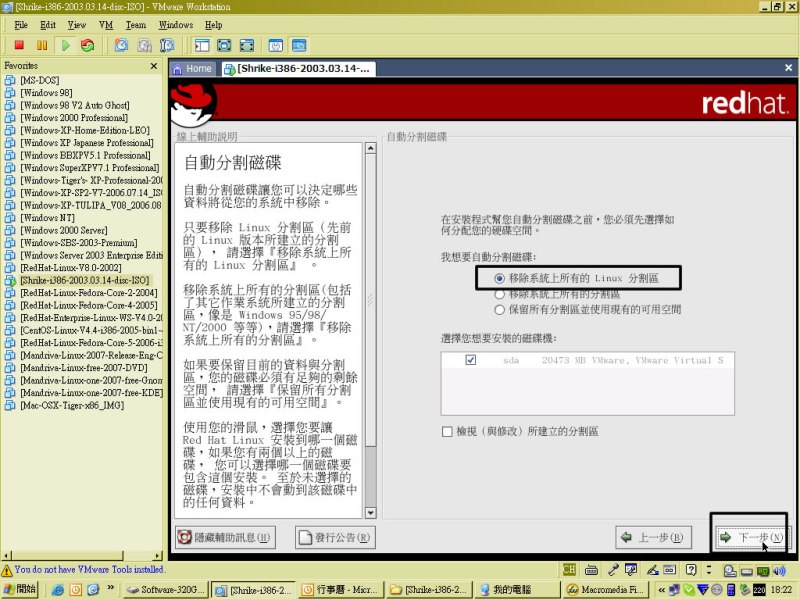Screen dimensions: 800x600
Task: Select [Mandriva-Linux-free-2007-DVD] in Favorites
Action: click(x=84, y=368)
